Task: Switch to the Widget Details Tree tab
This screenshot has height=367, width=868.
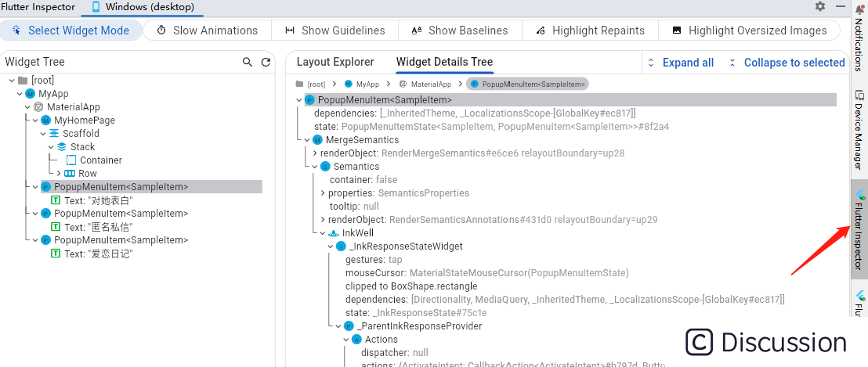Action: [444, 62]
